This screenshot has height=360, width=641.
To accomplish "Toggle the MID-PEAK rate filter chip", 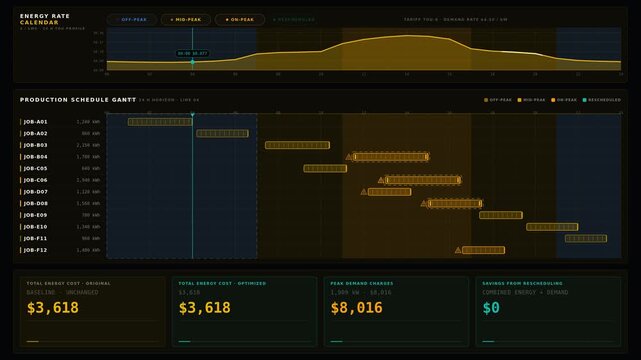I will (x=186, y=20).
